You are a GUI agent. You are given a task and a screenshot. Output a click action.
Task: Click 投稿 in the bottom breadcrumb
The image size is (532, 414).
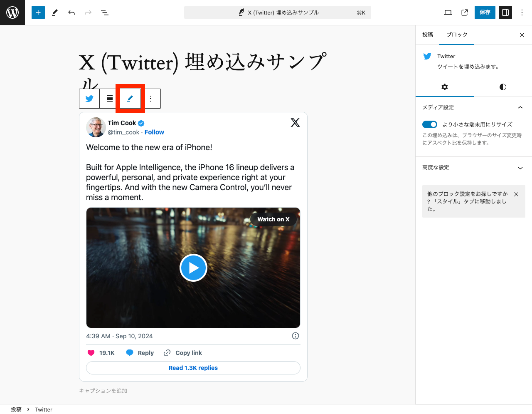click(x=16, y=409)
